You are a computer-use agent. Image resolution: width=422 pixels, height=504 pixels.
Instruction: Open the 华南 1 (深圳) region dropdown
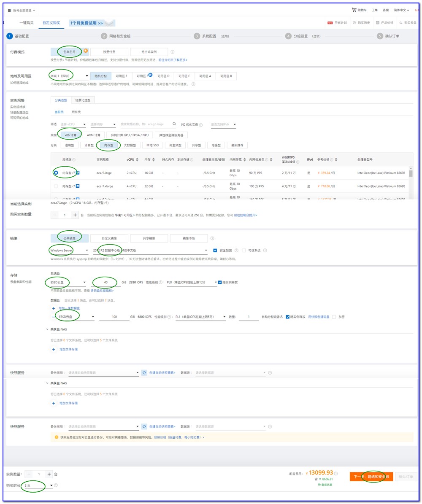coord(69,76)
